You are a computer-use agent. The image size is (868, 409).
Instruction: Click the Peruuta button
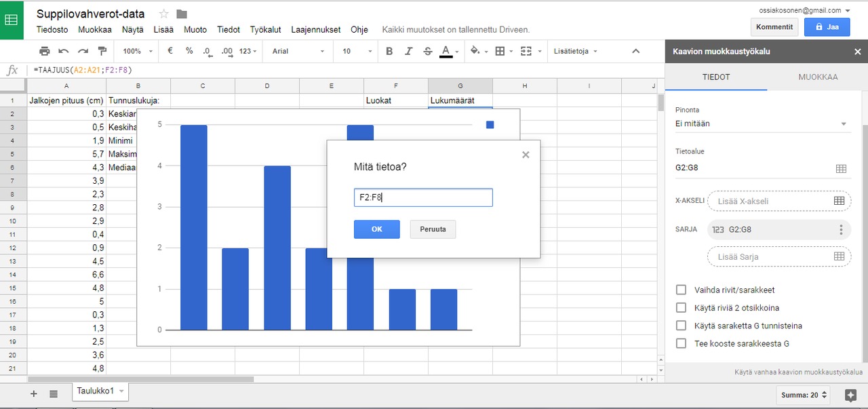[433, 229]
